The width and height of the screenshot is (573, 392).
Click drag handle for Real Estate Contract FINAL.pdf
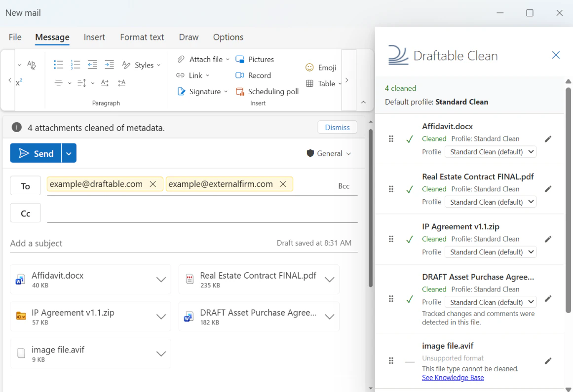tap(391, 189)
